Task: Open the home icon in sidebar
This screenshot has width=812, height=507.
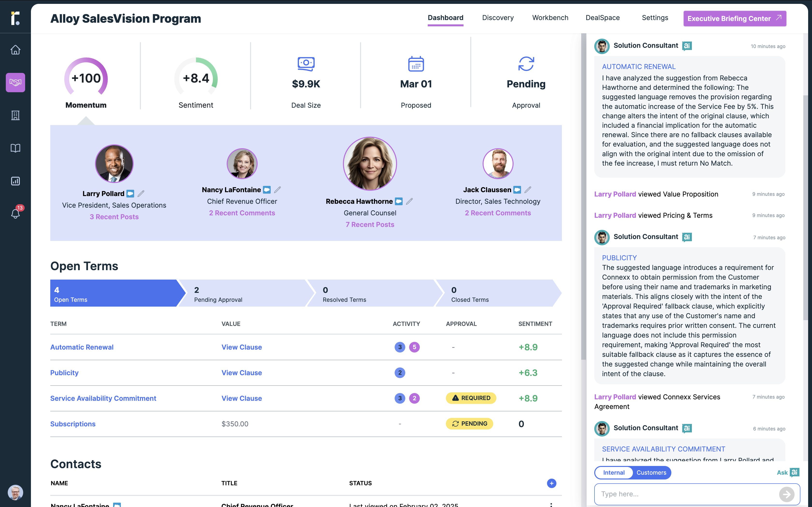Action: click(x=15, y=50)
